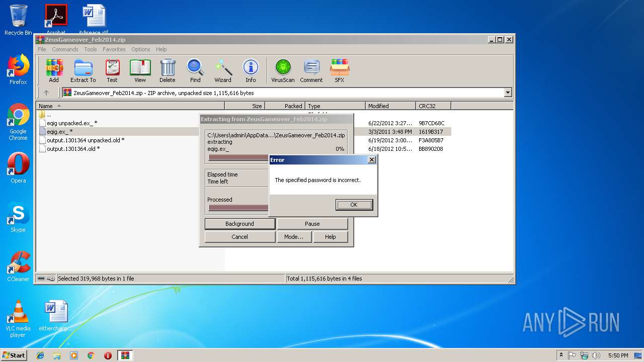
Task: Sort by the Modified column header
Action: tap(390, 106)
